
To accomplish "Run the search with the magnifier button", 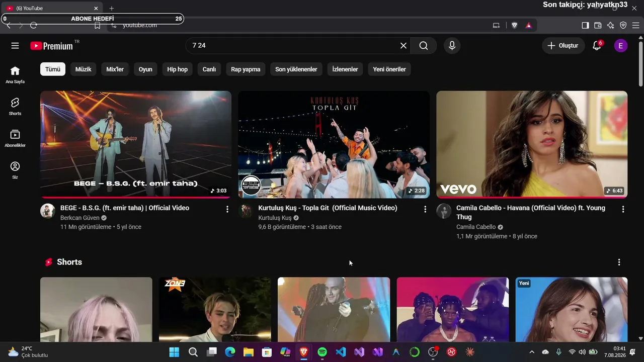I will [424, 46].
